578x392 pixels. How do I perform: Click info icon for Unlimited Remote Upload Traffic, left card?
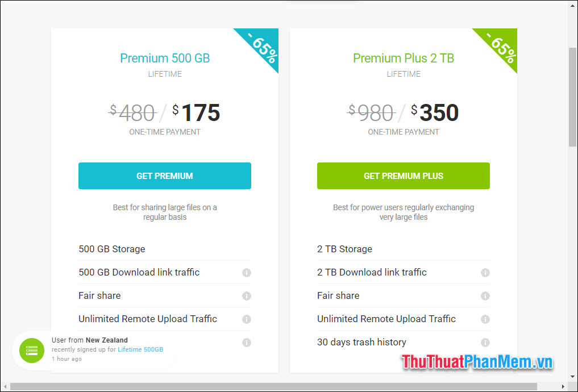pyautogui.click(x=247, y=319)
